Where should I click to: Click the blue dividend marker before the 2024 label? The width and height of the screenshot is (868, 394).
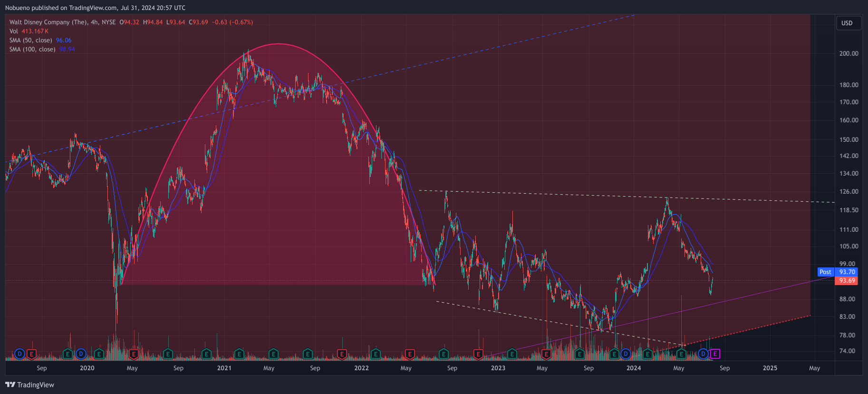pos(626,354)
